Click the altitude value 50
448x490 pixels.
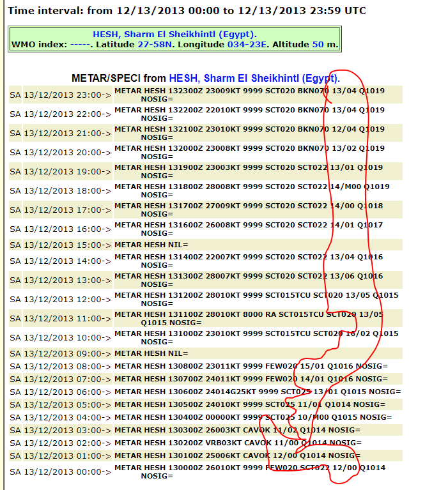(x=318, y=45)
